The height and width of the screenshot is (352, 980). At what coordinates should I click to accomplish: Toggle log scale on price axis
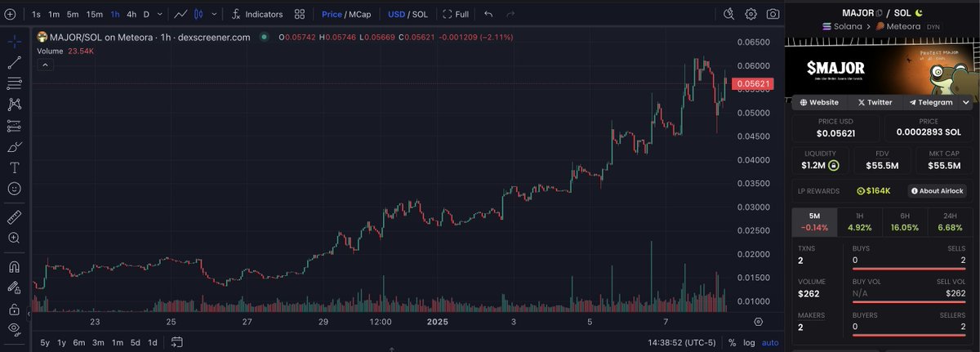(749, 343)
